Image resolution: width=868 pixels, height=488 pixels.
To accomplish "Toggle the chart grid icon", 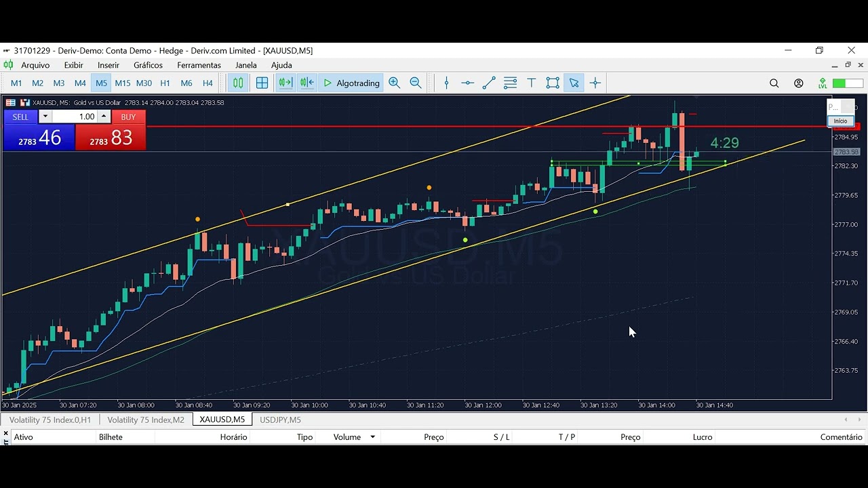I will [262, 83].
